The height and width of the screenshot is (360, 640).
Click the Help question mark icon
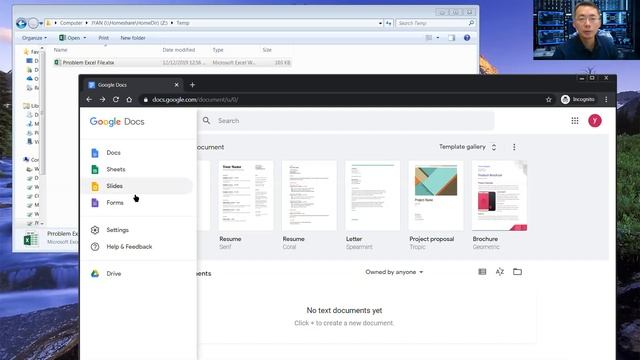[95, 247]
